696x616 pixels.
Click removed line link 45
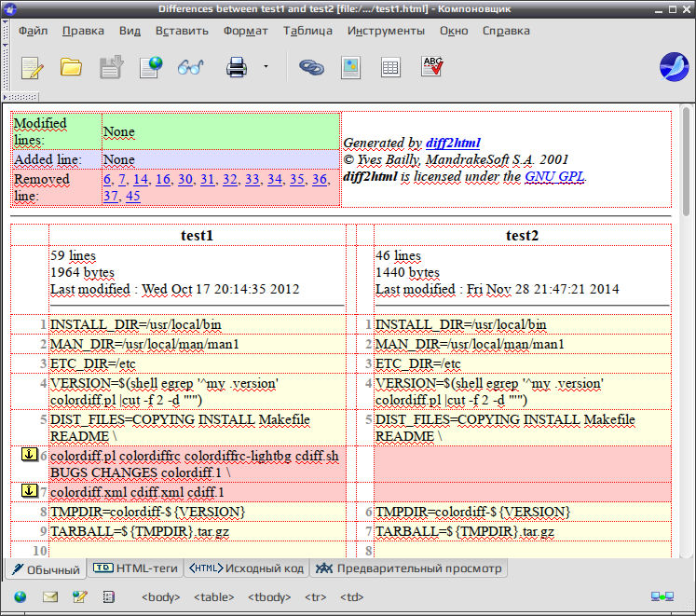tap(132, 196)
